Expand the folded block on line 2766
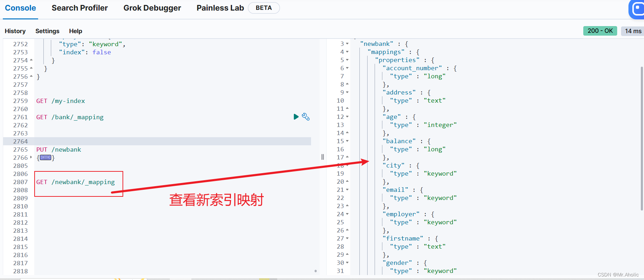 31,158
